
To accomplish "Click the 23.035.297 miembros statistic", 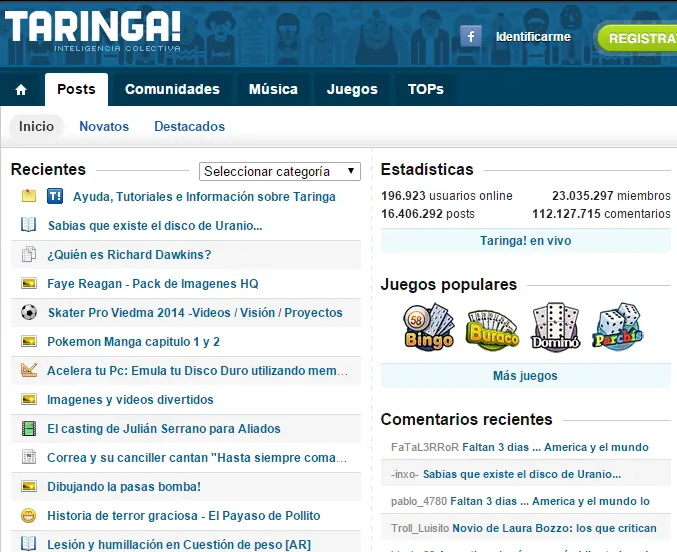I will tap(611, 196).
